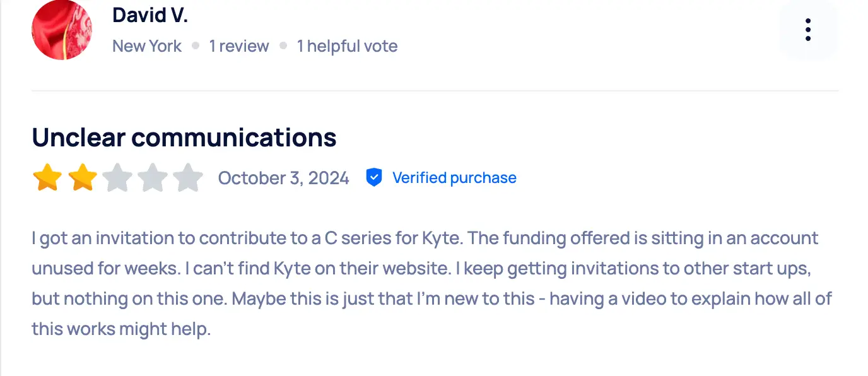Image resolution: width=868 pixels, height=376 pixels.
Task: Click the review date October 3, 2024
Action: coord(283,177)
